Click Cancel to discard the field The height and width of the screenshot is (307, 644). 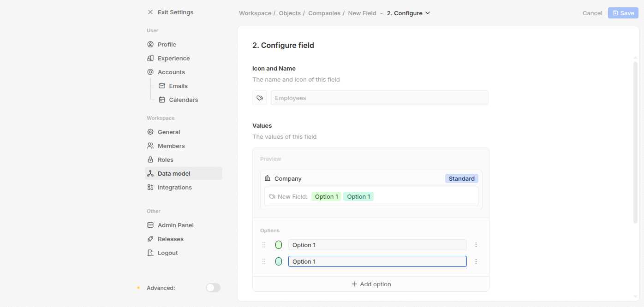tap(592, 13)
